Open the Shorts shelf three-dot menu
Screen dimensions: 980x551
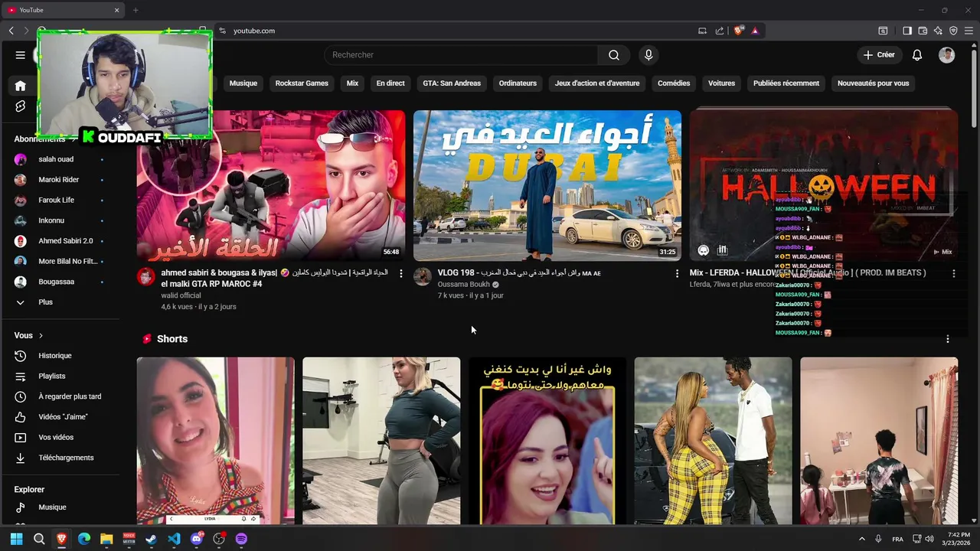pyautogui.click(x=947, y=339)
